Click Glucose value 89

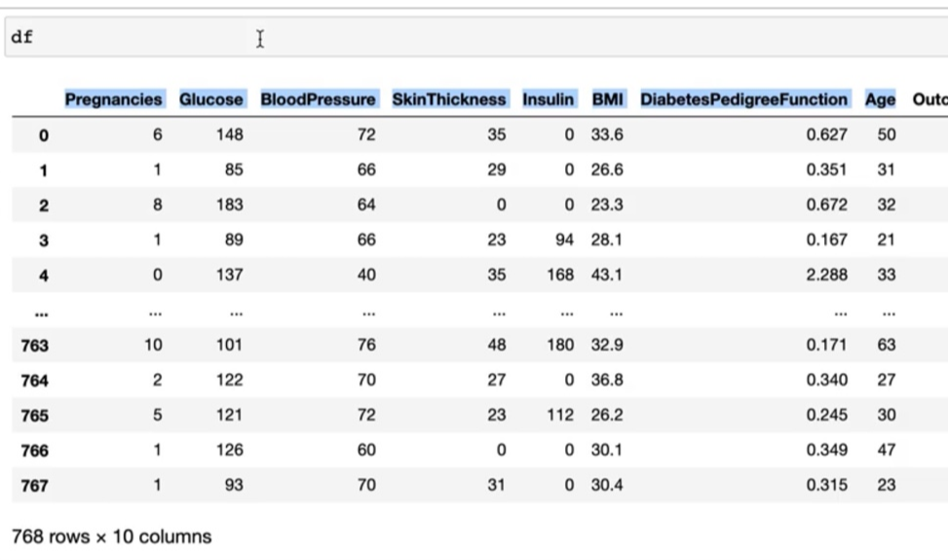click(234, 240)
